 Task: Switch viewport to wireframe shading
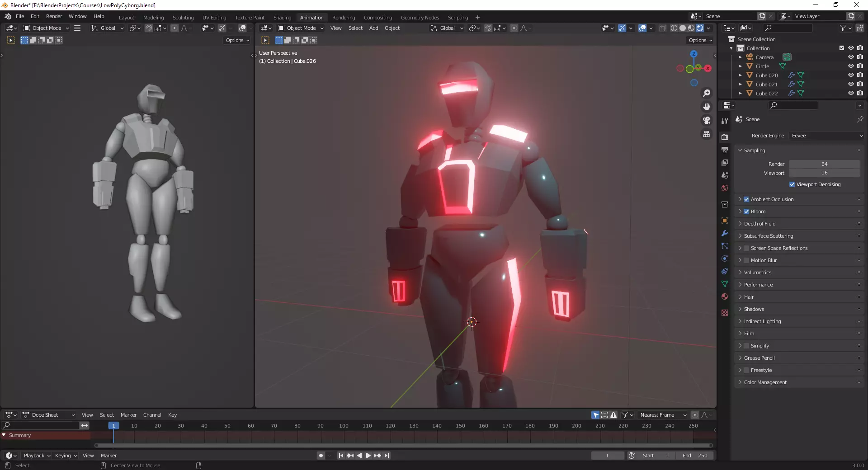[x=674, y=28]
